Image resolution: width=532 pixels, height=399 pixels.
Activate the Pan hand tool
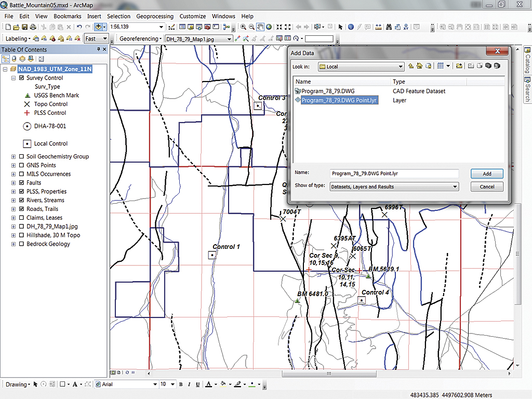point(260,27)
